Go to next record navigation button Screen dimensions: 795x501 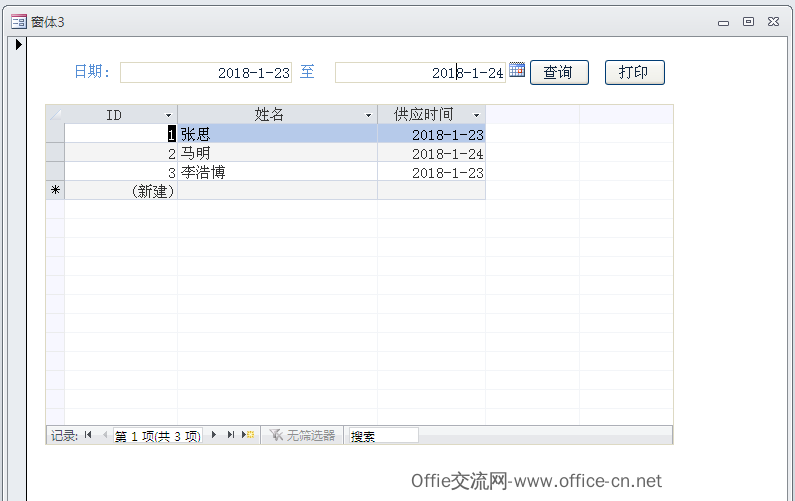point(214,435)
